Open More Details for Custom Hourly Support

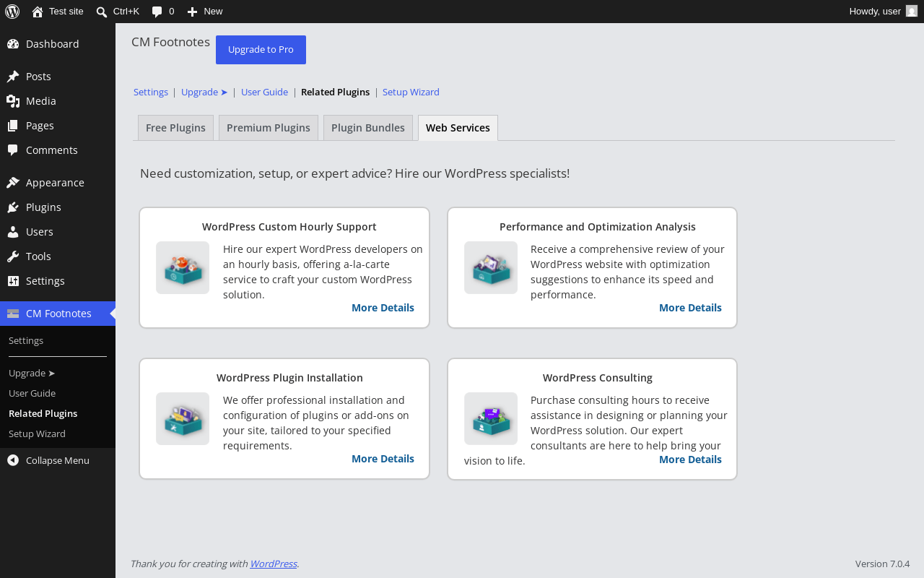(x=383, y=308)
